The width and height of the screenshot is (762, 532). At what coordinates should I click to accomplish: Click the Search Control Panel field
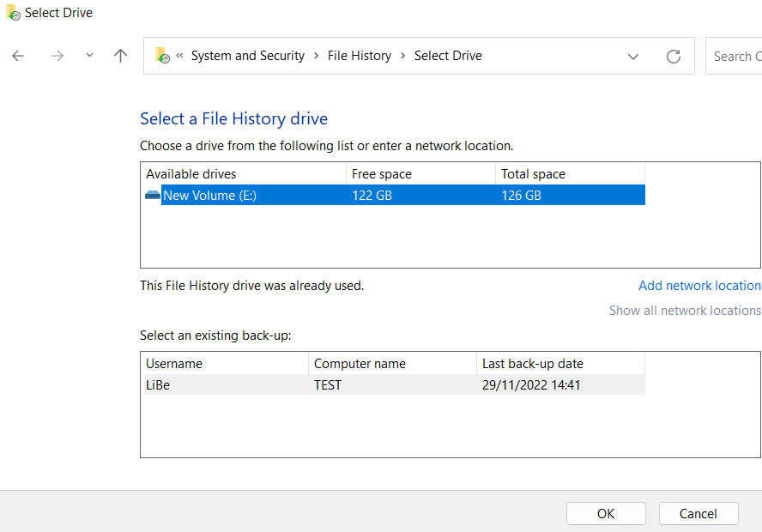pos(736,57)
